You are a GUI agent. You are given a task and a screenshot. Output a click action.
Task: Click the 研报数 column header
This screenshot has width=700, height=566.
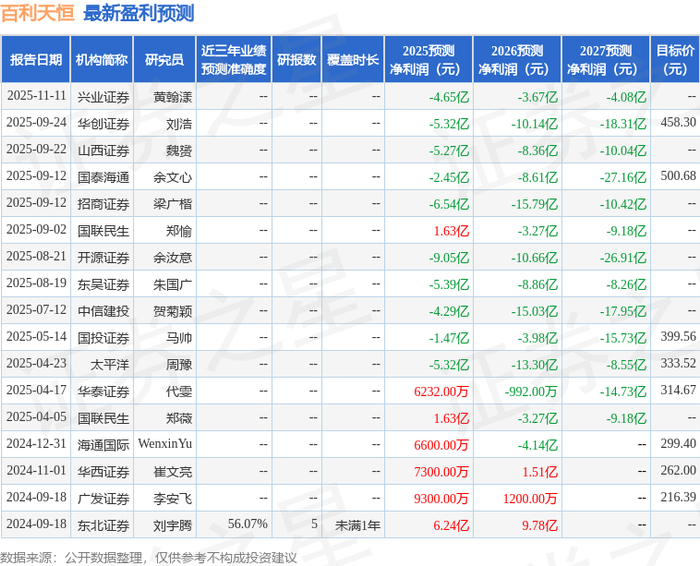pyautogui.click(x=296, y=59)
